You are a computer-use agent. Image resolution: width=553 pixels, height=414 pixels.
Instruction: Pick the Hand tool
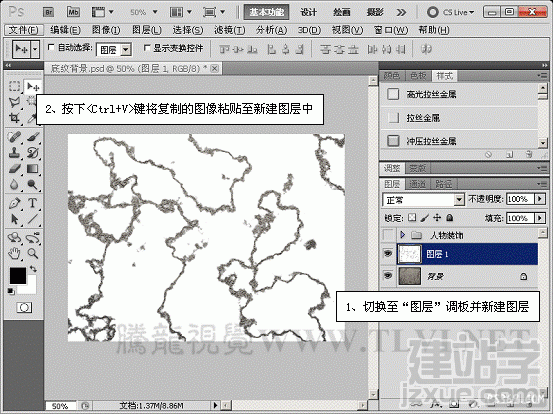14,253
